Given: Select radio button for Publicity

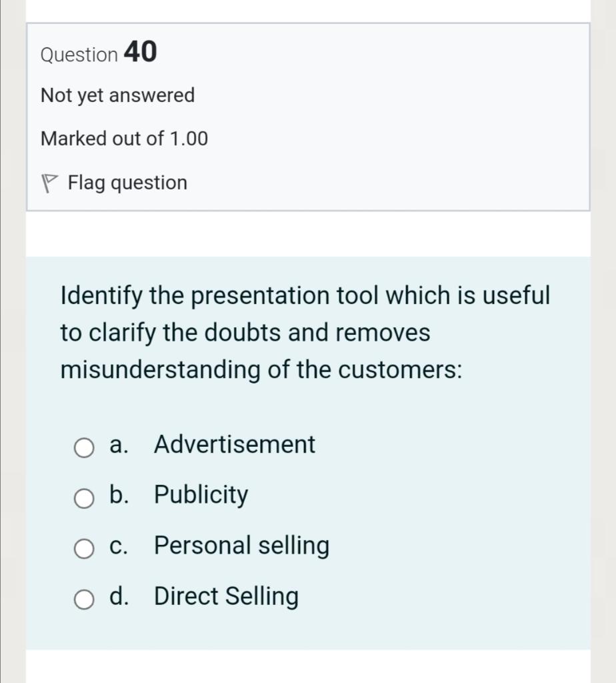Looking at the screenshot, I should click(x=84, y=498).
